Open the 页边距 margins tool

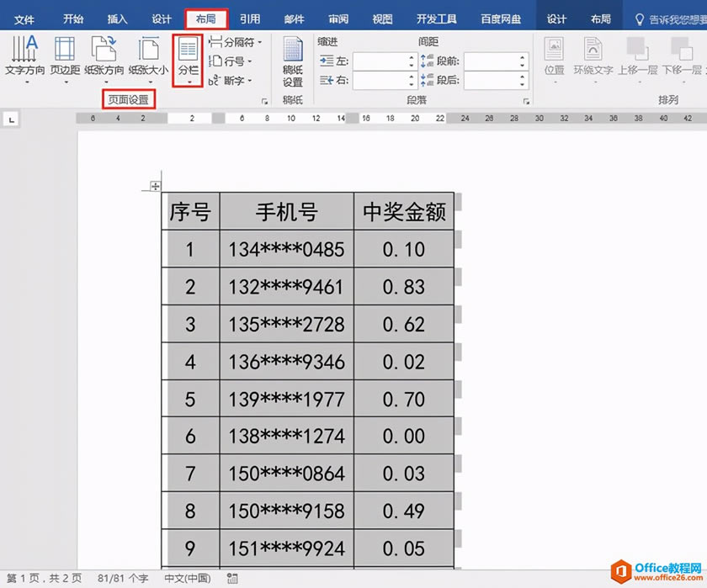click(66, 59)
